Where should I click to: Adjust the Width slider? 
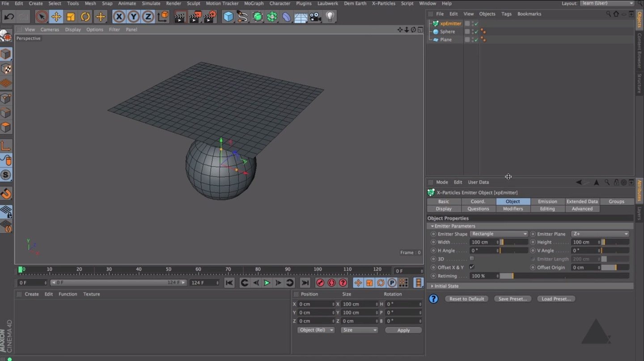(x=514, y=242)
